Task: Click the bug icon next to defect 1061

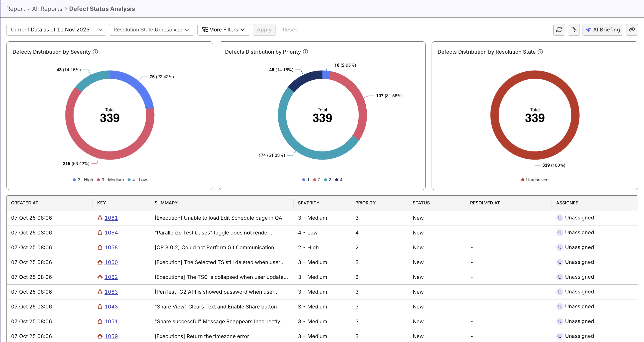Action: 100,218
